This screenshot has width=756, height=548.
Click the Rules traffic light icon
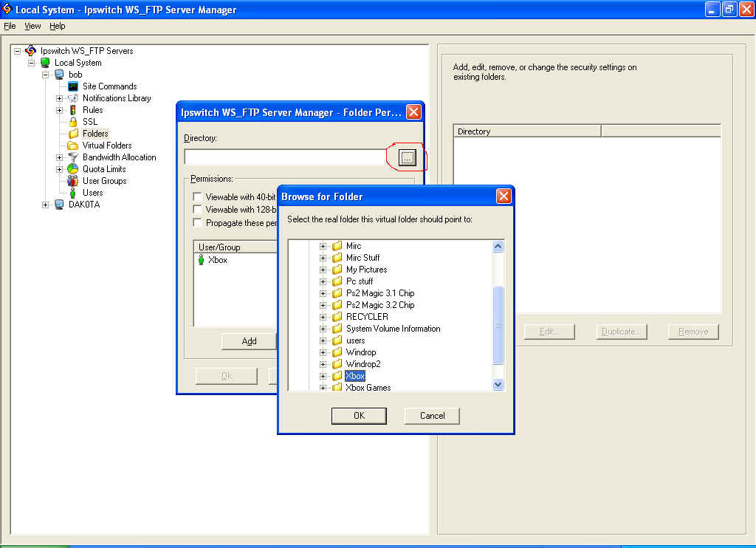click(x=73, y=110)
